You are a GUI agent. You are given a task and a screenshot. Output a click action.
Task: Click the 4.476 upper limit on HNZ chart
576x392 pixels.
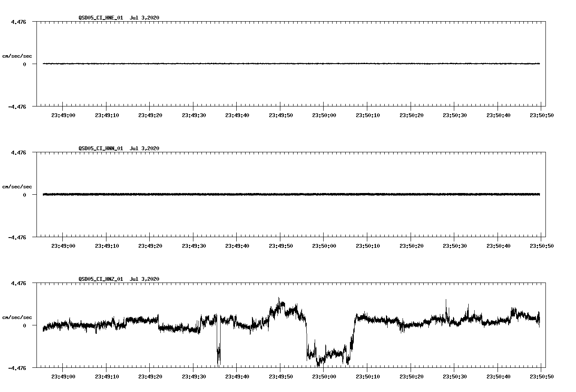pyautogui.click(x=19, y=283)
